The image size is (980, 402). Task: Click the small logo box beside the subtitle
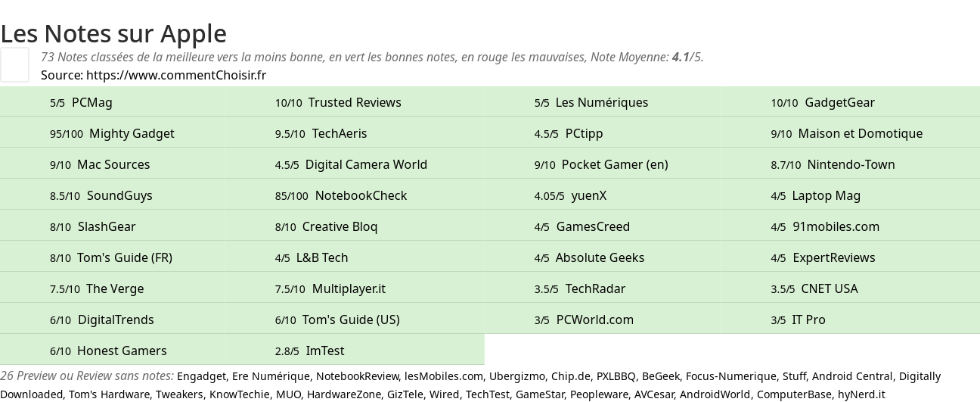(14, 64)
